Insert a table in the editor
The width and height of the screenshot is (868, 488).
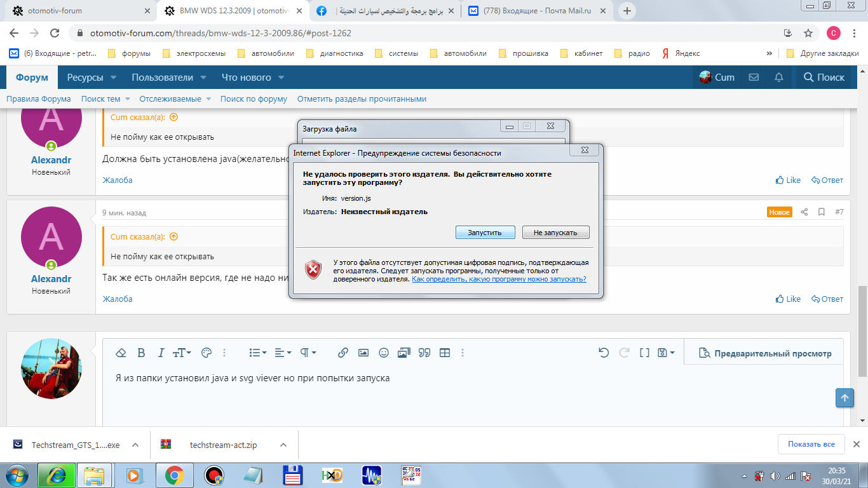pyautogui.click(x=445, y=353)
